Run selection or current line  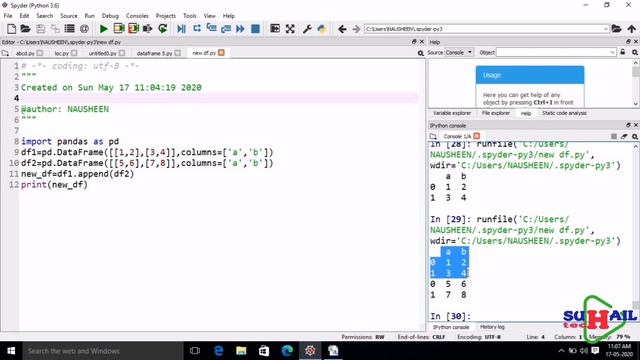click(x=148, y=29)
